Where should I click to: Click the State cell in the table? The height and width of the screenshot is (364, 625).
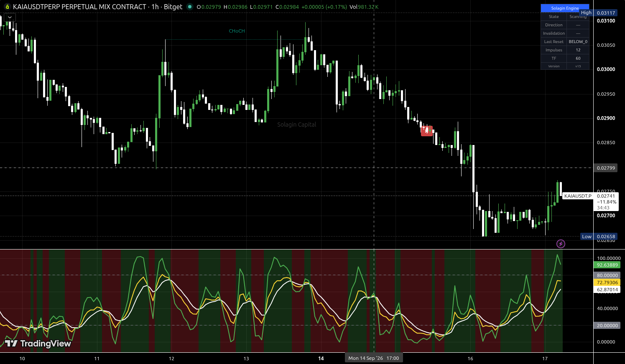[x=554, y=17]
